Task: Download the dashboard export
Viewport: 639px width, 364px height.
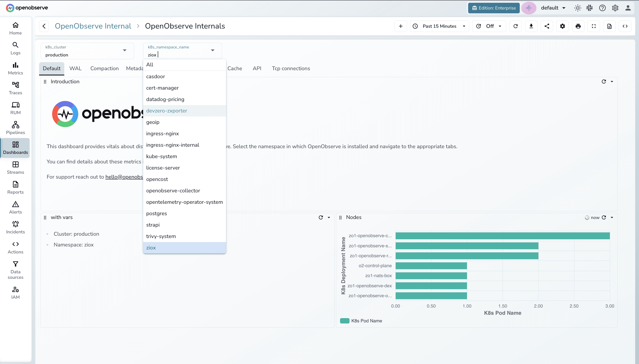Action: [x=531, y=26]
